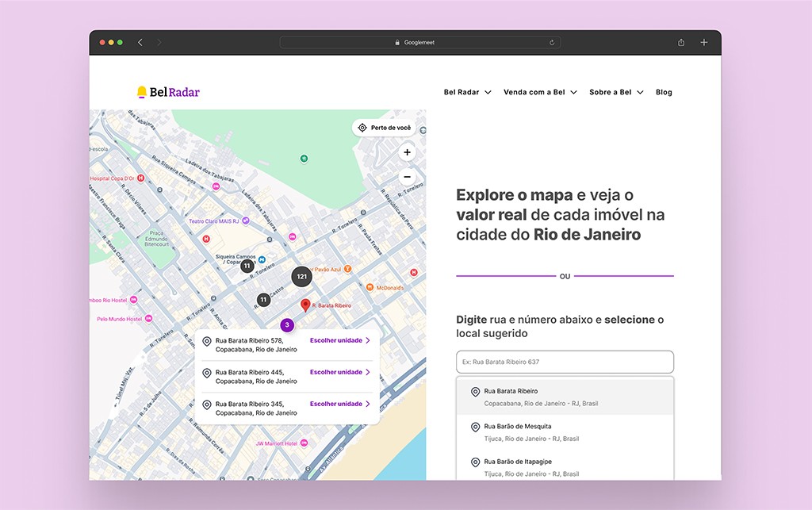The width and height of the screenshot is (812, 510).
Task: Zoom in the map with plus button
Action: click(407, 152)
